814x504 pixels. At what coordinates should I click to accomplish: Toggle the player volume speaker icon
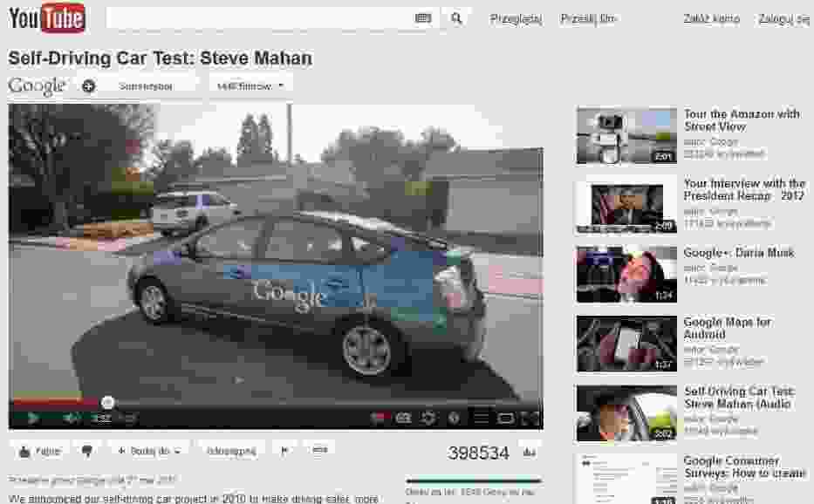[72, 418]
